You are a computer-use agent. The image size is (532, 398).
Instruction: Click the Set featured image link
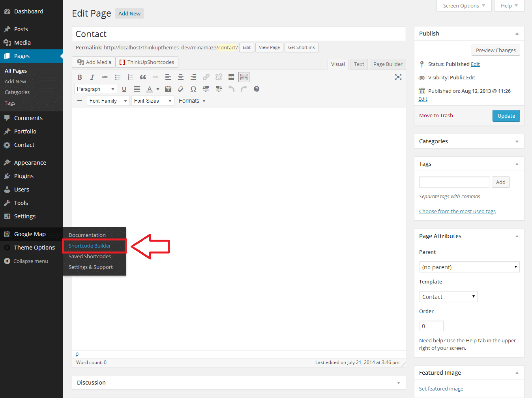[441, 389]
